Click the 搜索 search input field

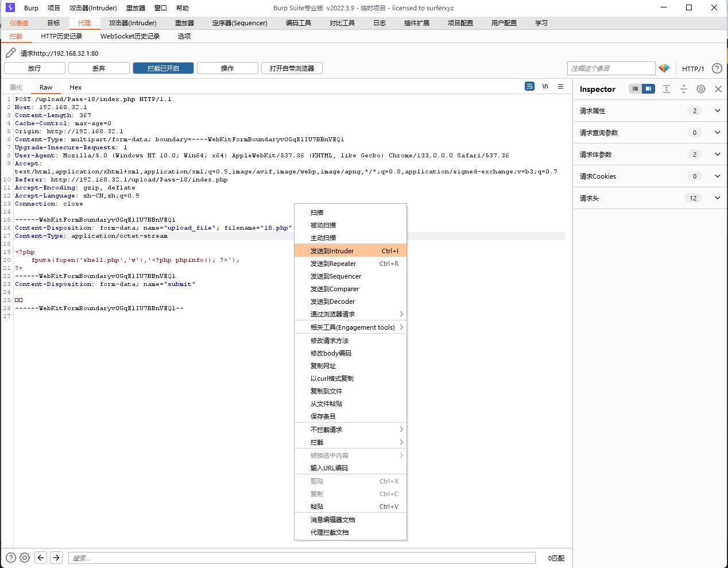coord(302,558)
